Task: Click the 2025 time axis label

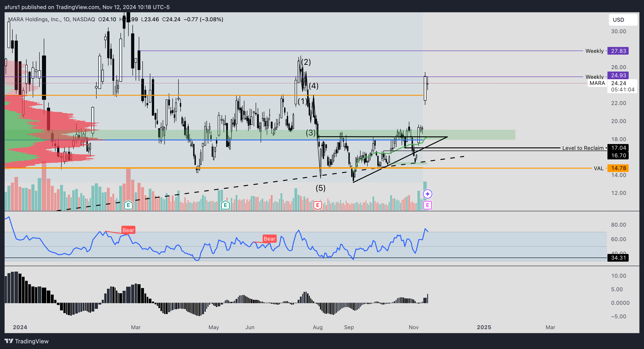Action: click(484, 327)
